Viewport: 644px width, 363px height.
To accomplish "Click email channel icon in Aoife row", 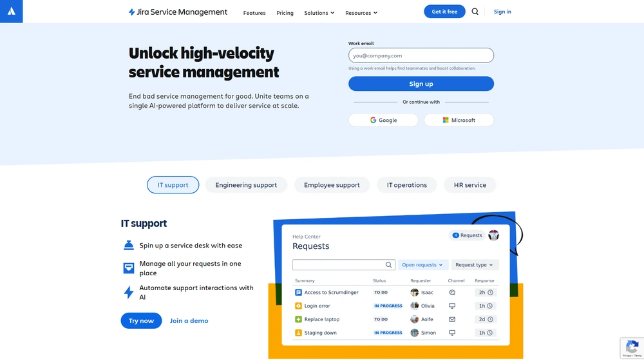I will point(452,319).
